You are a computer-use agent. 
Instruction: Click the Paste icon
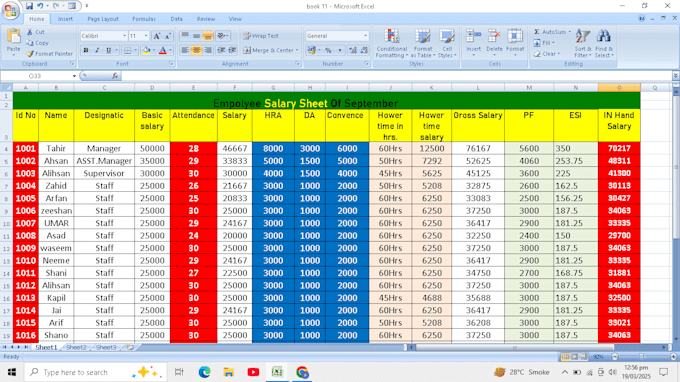pyautogui.click(x=14, y=37)
